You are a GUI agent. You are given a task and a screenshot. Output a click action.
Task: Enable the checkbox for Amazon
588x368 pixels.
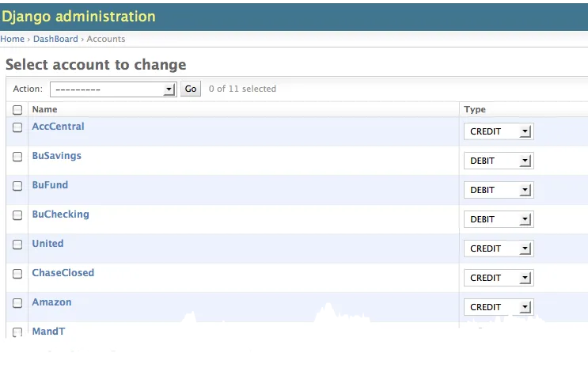point(17,303)
